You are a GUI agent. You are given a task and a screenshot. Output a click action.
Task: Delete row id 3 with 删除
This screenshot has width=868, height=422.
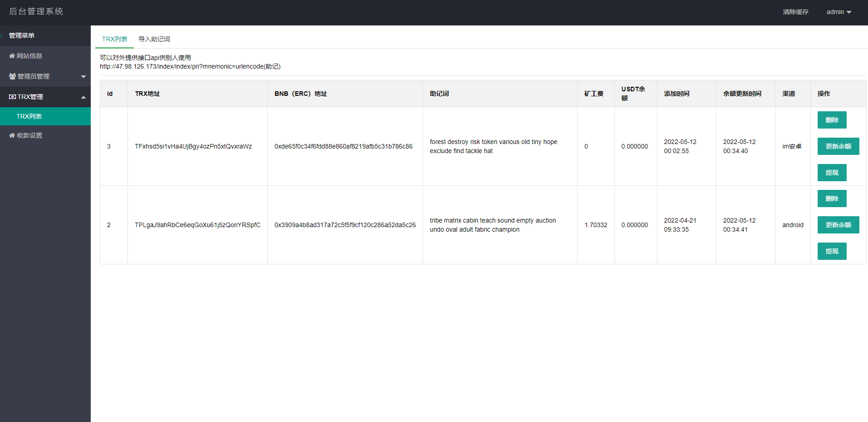[x=832, y=120]
